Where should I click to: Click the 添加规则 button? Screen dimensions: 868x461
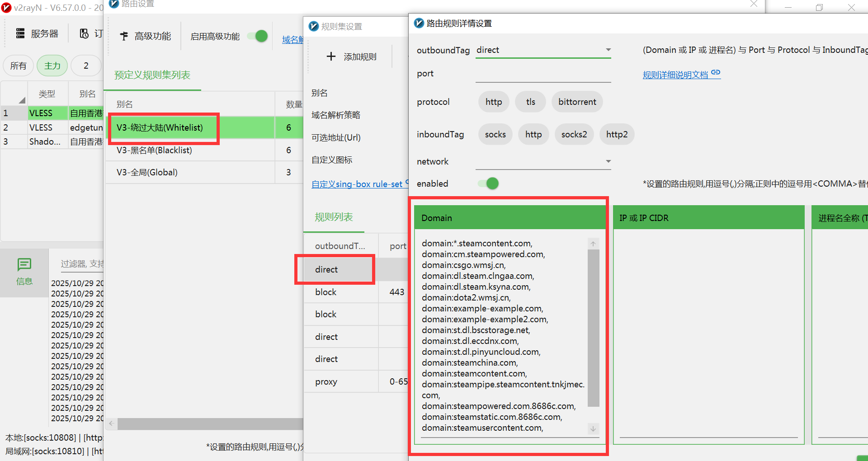click(x=351, y=56)
